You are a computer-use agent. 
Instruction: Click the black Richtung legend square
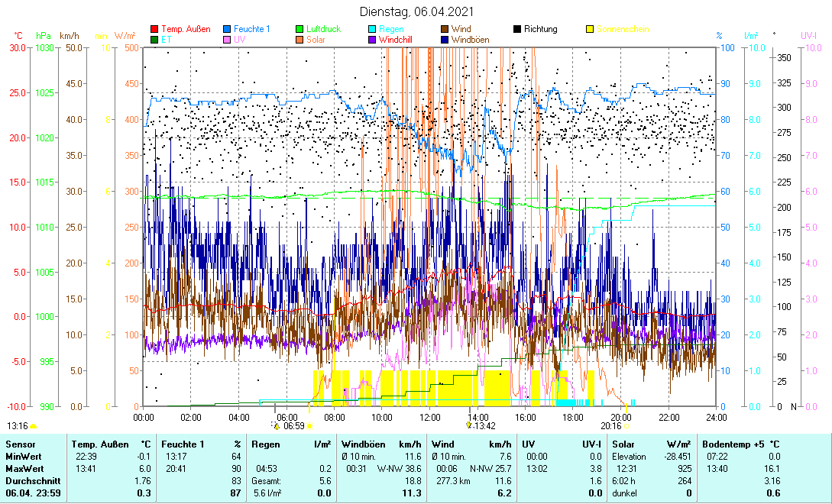517,29
